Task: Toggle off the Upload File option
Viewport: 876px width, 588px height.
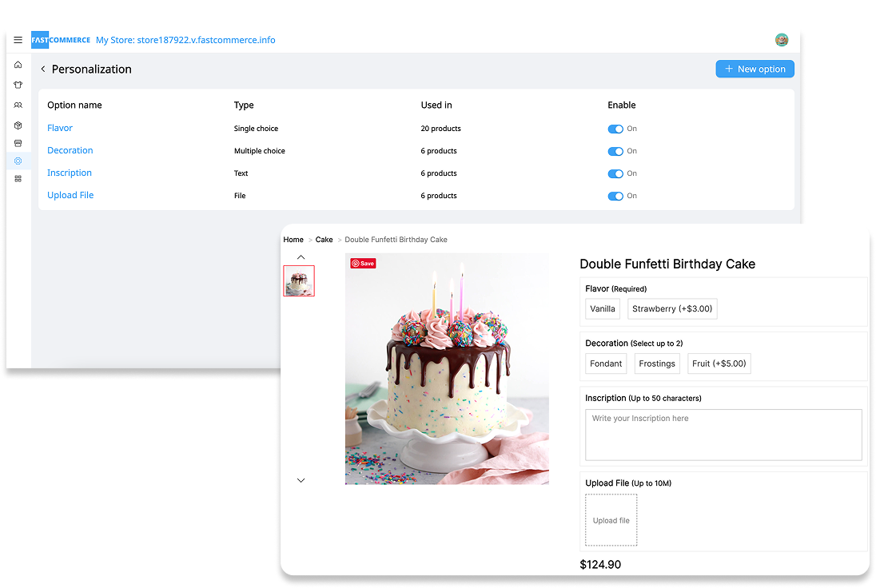Action: click(x=615, y=196)
